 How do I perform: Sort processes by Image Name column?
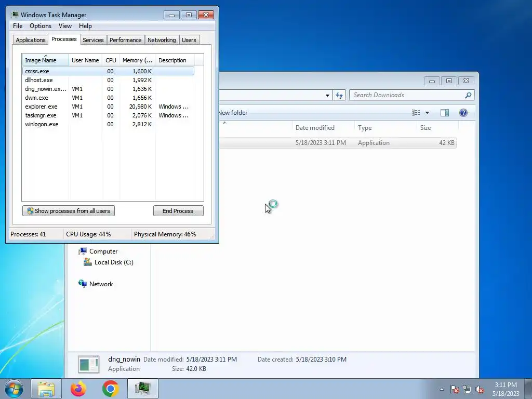coord(46,60)
